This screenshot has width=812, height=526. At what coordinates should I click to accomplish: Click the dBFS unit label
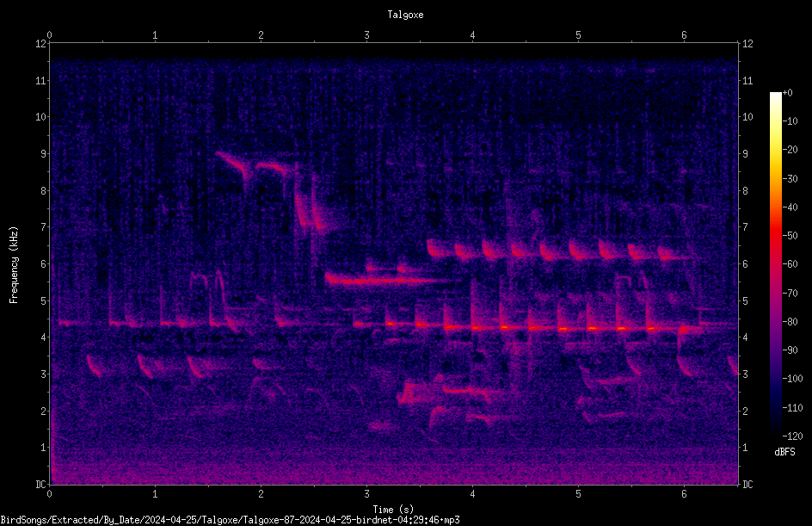(x=784, y=452)
